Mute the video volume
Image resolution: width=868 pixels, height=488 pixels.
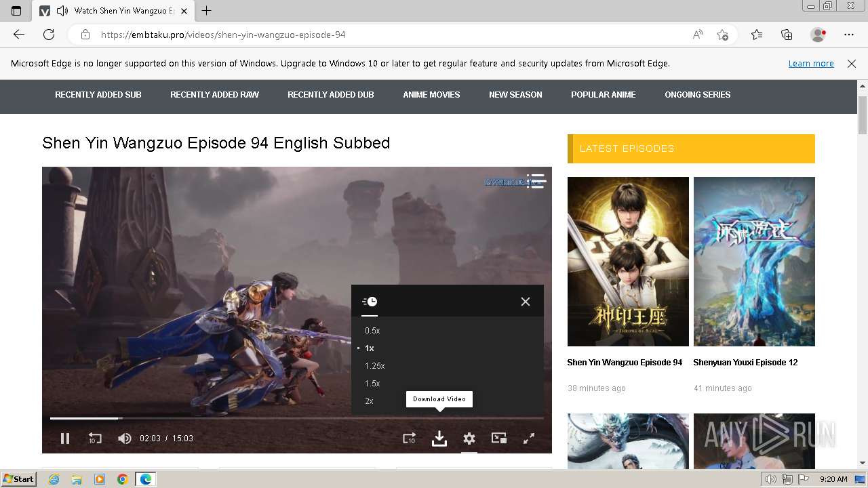(x=125, y=439)
